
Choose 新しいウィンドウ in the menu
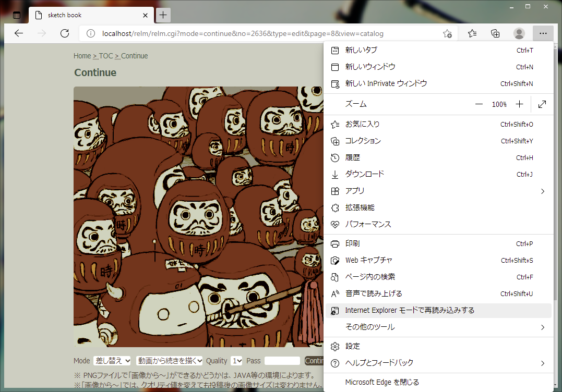coord(438,67)
